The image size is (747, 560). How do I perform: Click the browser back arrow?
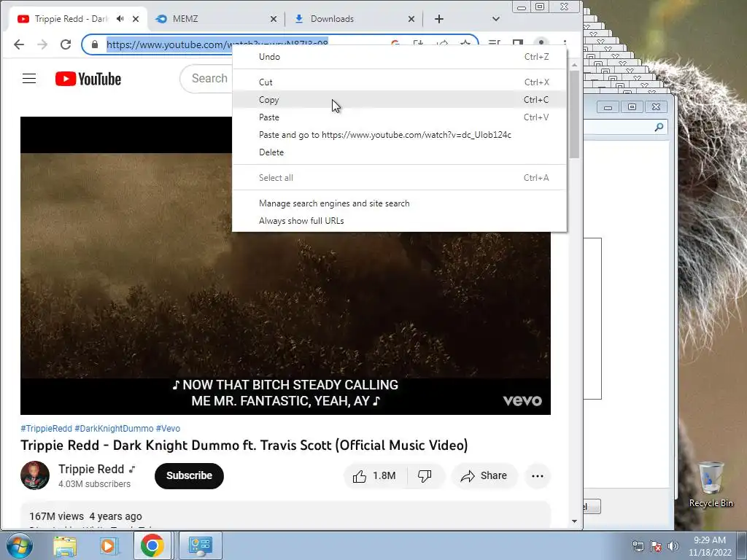tap(19, 44)
